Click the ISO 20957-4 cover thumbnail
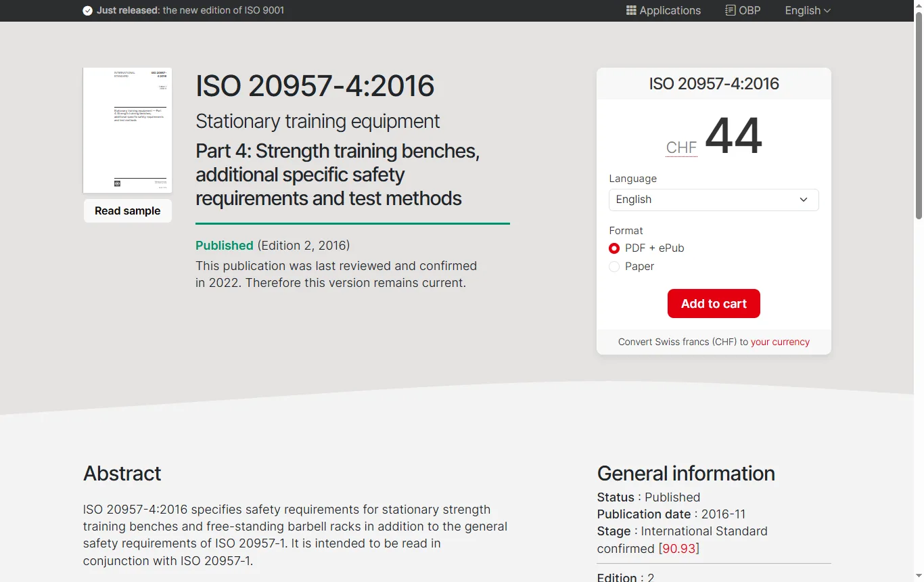Viewport: 924px width, 582px height. click(x=127, y=130)
